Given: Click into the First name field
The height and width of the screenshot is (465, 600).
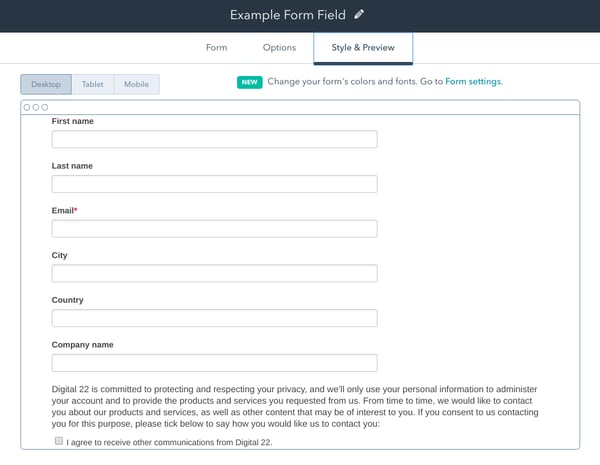Looking at the screenshot, I should [x=214, y=139].
